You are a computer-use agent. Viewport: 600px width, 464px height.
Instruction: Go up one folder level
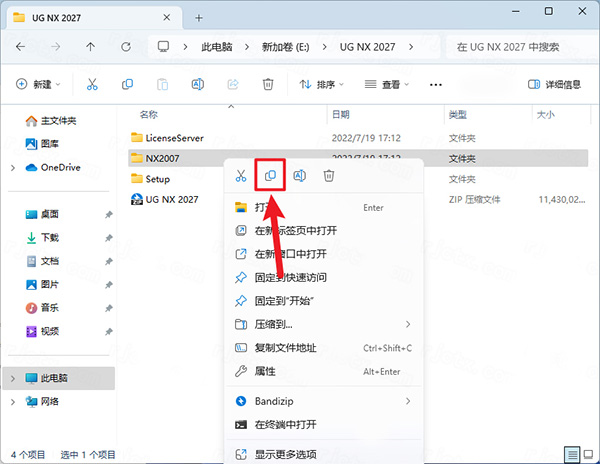point(90,47)
